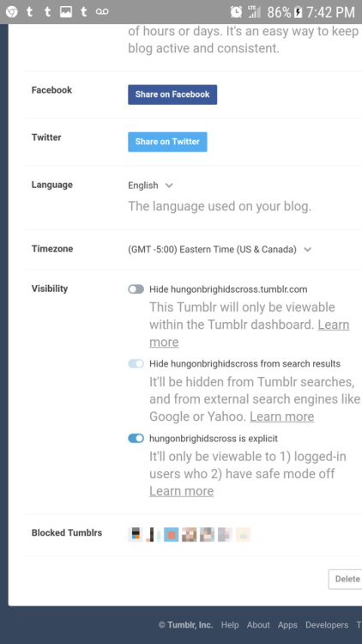Click Share on Facebook button
Viewport: 362px width, 644px height.
[172, 94]
